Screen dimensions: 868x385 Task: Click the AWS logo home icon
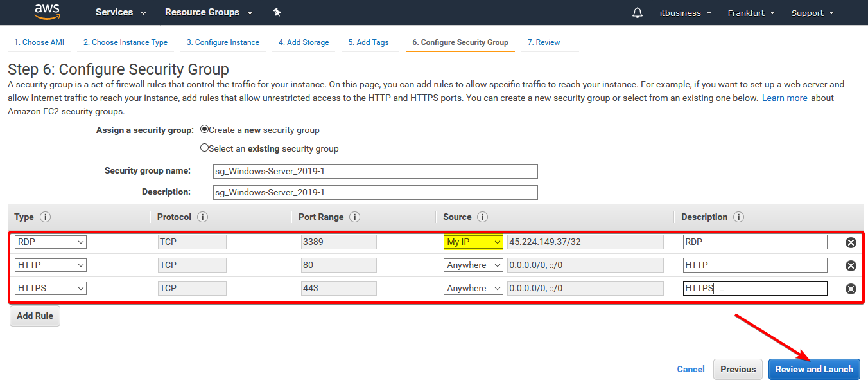pos(47,12)
